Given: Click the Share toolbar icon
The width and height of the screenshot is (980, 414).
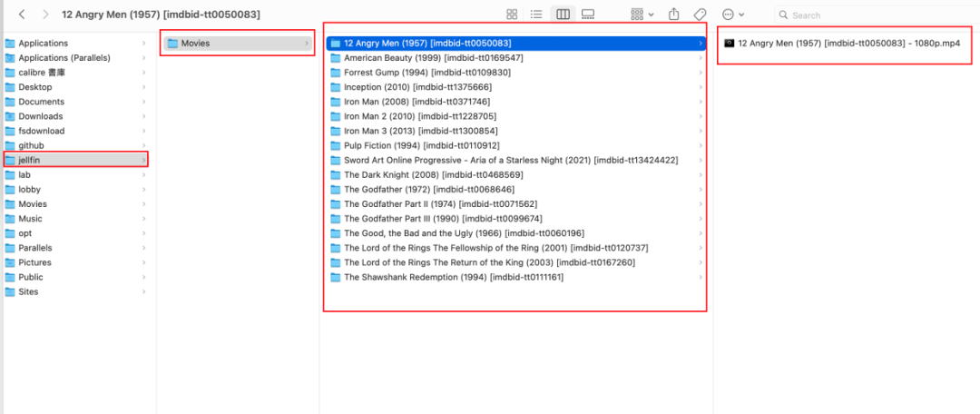Looking at the screenshot, I should 673,15.
